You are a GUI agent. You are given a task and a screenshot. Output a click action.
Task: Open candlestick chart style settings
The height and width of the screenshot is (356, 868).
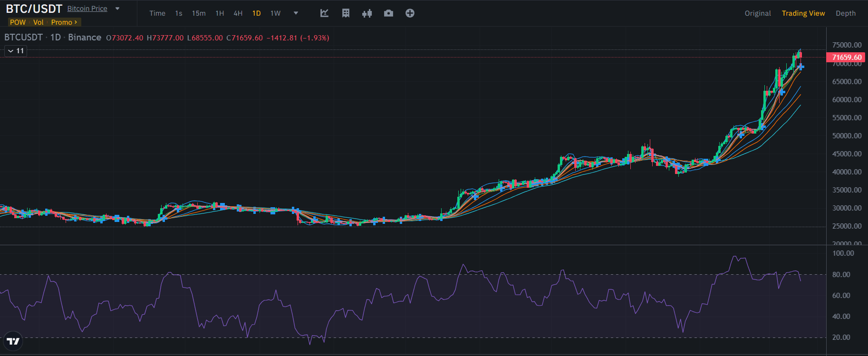point(367,13)
